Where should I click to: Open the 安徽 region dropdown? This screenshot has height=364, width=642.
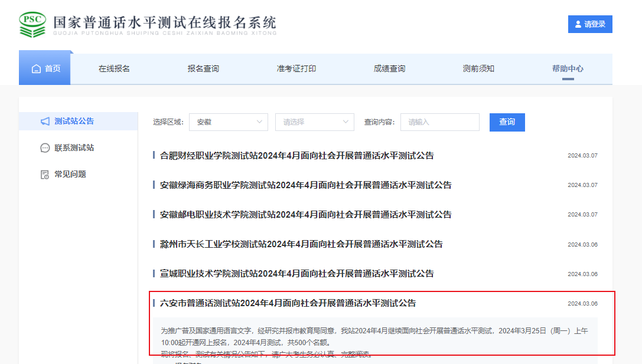pos(229,122)
